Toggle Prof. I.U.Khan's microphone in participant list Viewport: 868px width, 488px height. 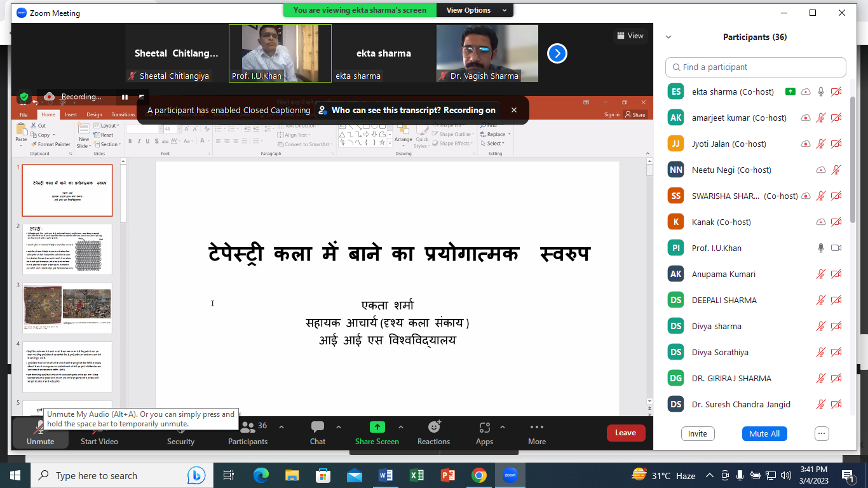coord(821,248)
